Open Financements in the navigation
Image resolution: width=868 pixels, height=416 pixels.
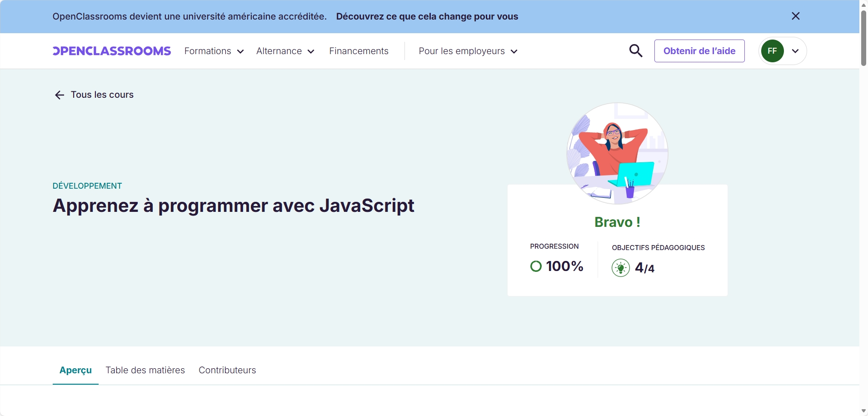point(359,51)
